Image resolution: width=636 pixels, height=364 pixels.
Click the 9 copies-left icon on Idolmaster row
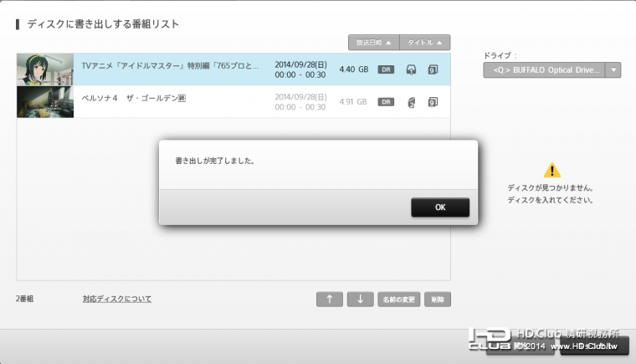tap(433, 69)
